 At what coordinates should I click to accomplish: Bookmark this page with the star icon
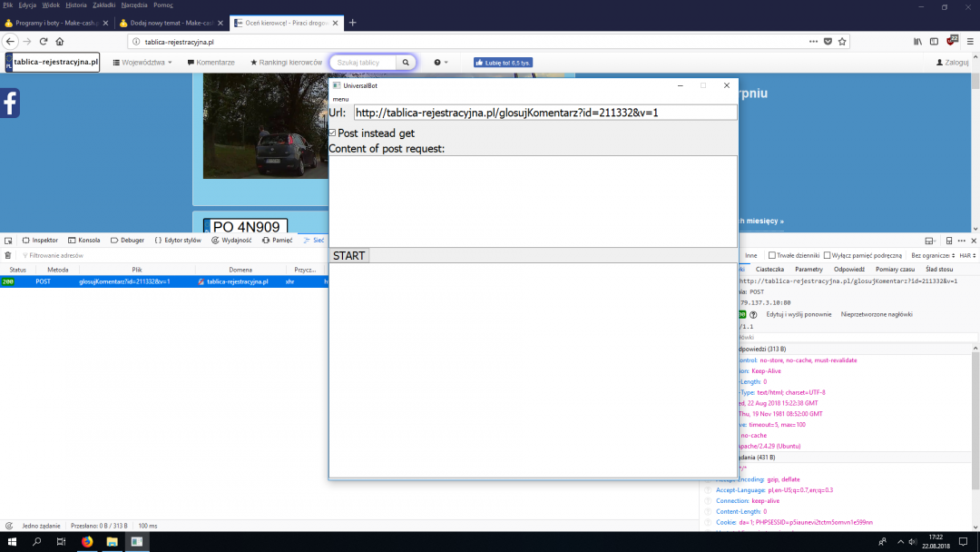point(842,41)
